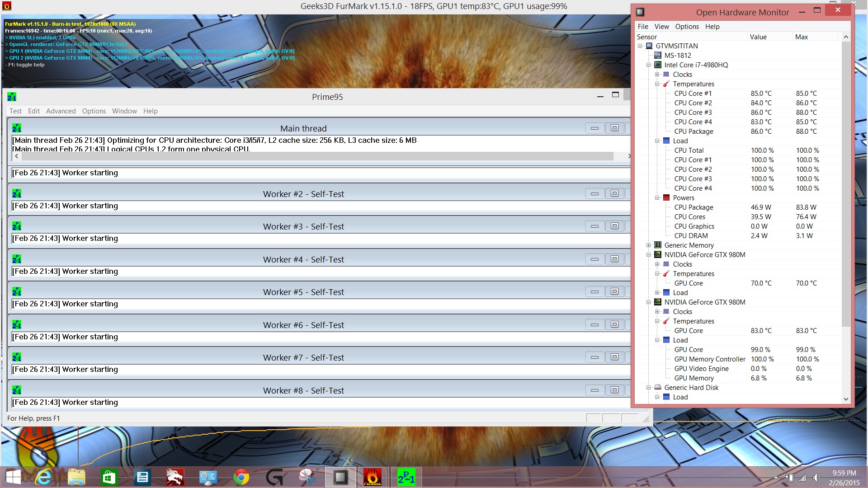Click the GTVMSITITAN computer icon
This screenshot has width=868, height=488.
pos(649,46)
